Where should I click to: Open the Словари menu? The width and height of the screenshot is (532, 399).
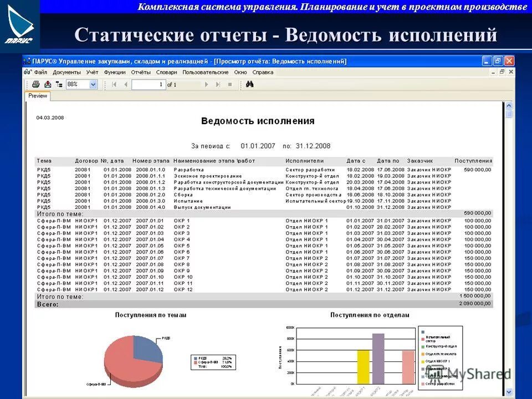(x=167, y=72)
